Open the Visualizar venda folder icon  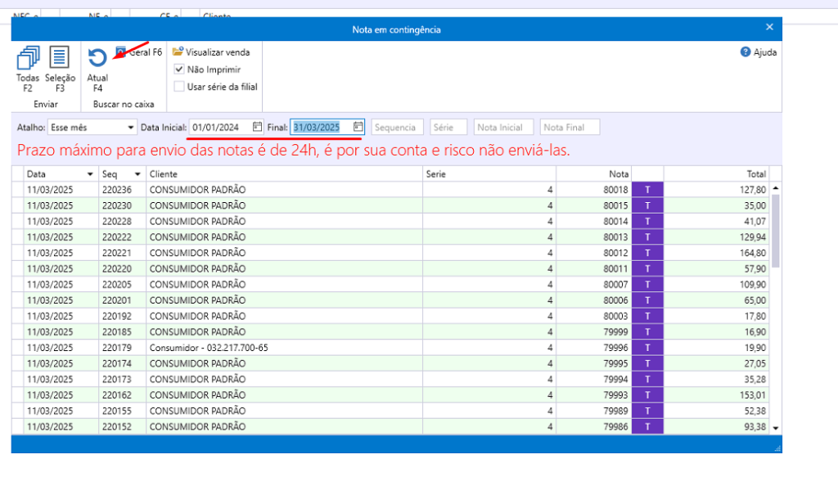[x=178, y=52]
